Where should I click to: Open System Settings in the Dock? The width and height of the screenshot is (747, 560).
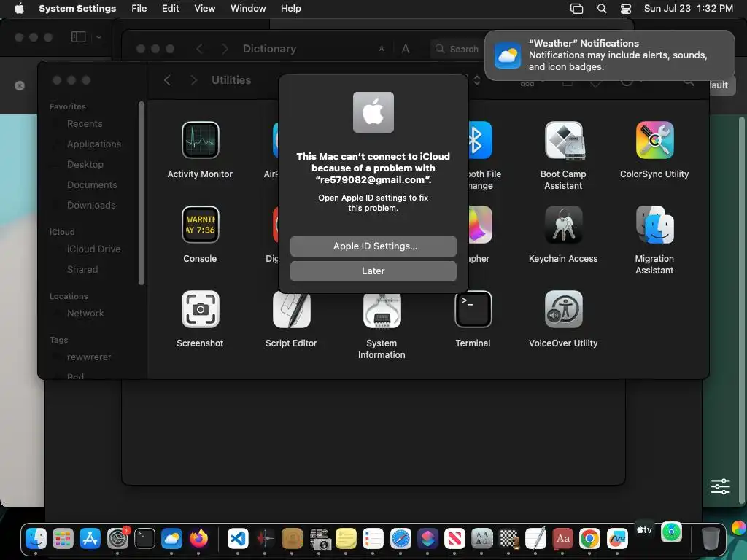[117, 539]
